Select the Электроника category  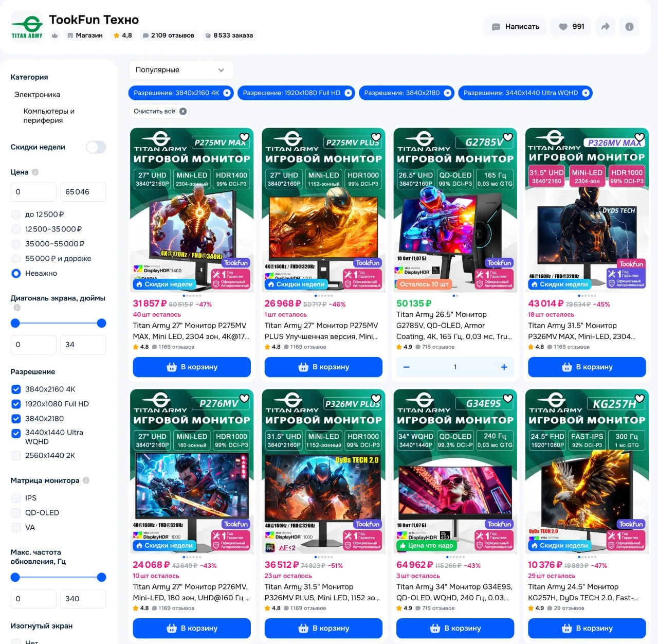click(37, 95)
